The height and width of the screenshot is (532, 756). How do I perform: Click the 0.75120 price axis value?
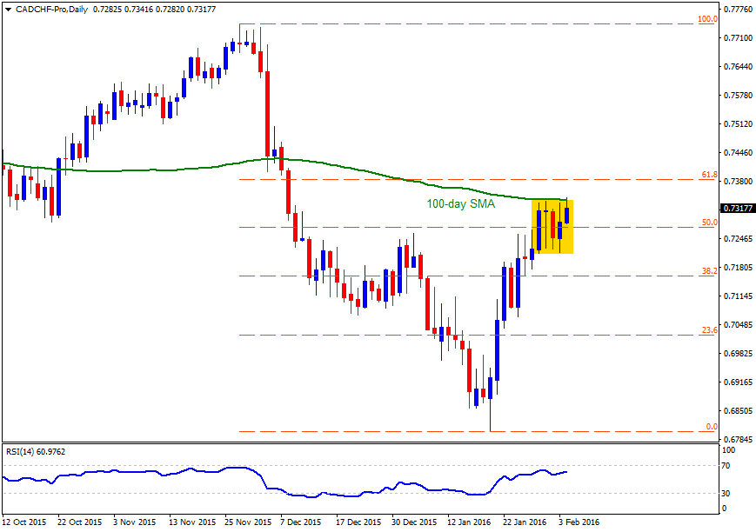[x=738, y=123]
